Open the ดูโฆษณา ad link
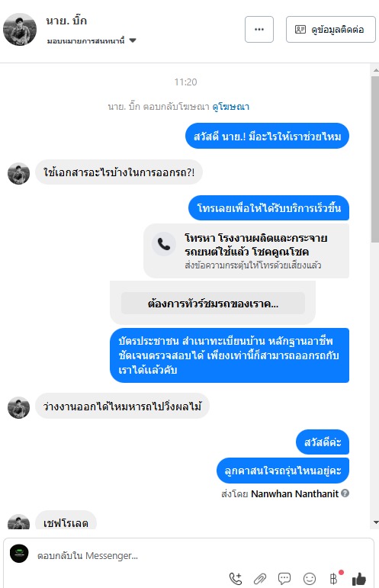Screen dimensions: 379x588 pyautogui.click(x=230, y=107)
